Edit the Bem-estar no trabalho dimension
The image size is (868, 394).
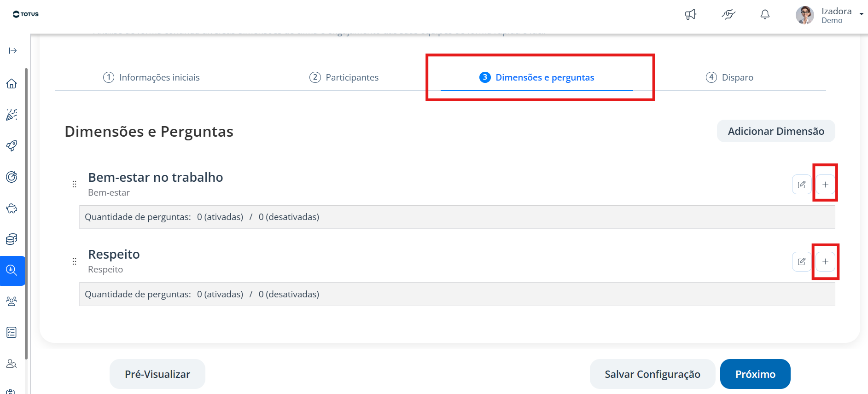pyautogui.click(x=802, y=185)
